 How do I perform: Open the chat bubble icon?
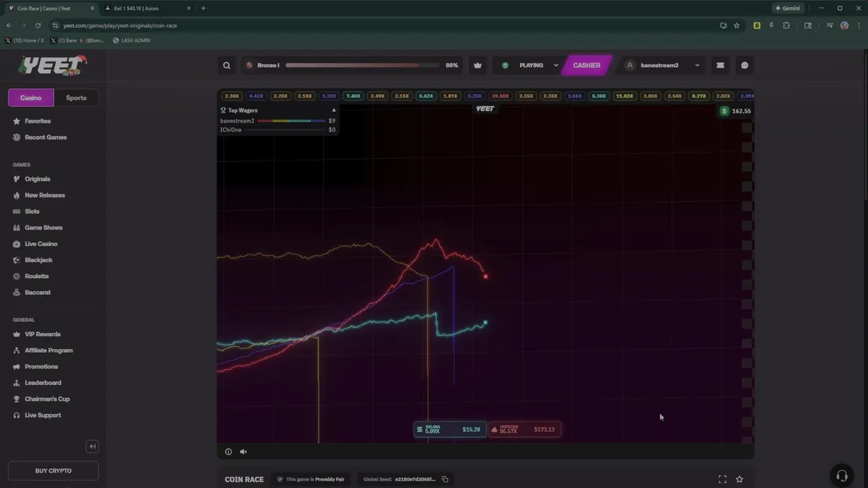tap(745, 66)
